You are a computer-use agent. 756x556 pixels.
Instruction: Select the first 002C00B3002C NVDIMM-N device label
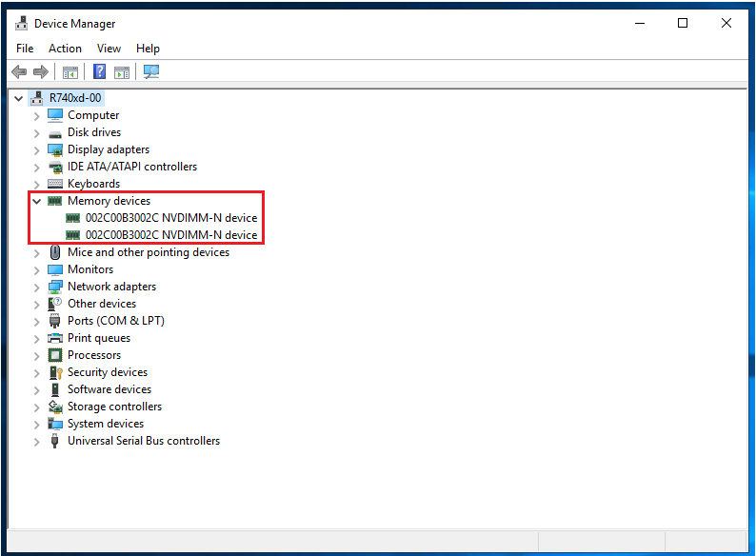tap(171, 218)
